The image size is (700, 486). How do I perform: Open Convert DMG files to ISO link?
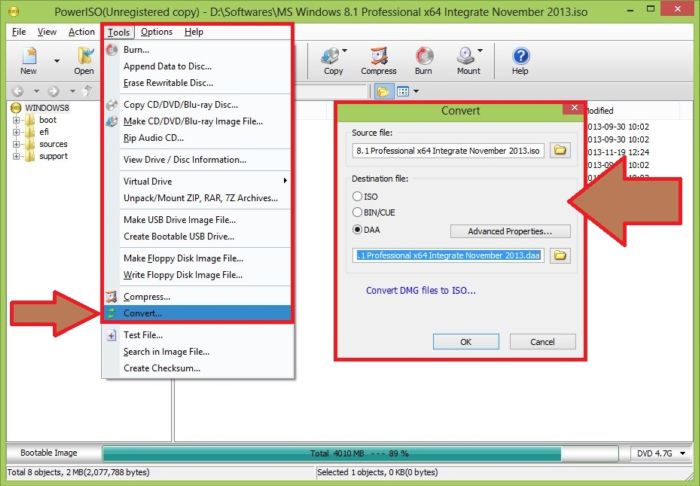coord(421,291)
